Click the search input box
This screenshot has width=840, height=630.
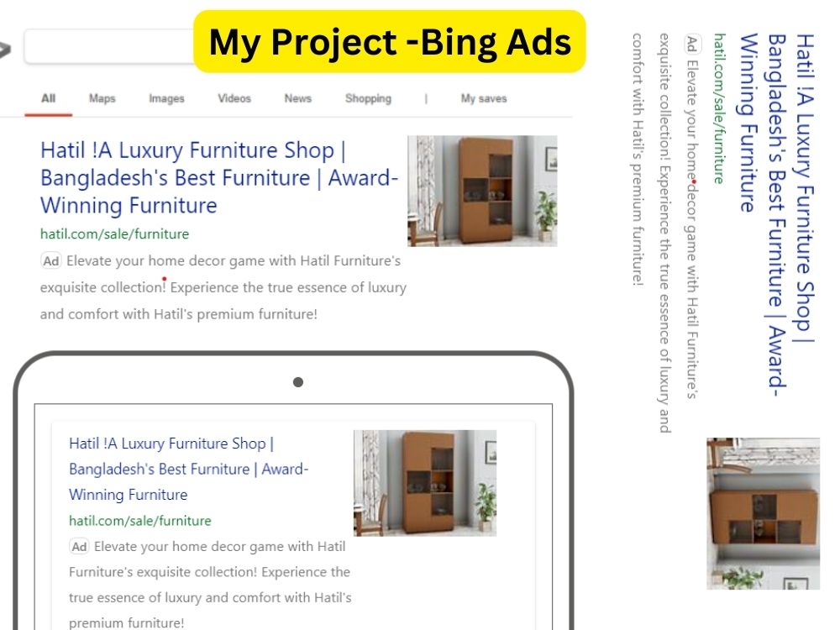110,47
